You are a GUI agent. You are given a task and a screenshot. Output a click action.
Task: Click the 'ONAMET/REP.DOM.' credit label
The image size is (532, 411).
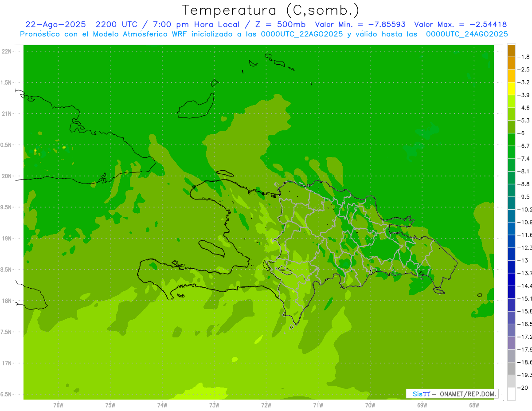(x=467, y=394)
